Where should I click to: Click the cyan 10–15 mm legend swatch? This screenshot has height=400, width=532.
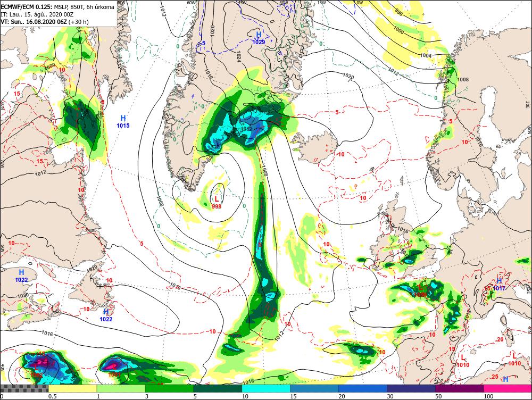266,388
